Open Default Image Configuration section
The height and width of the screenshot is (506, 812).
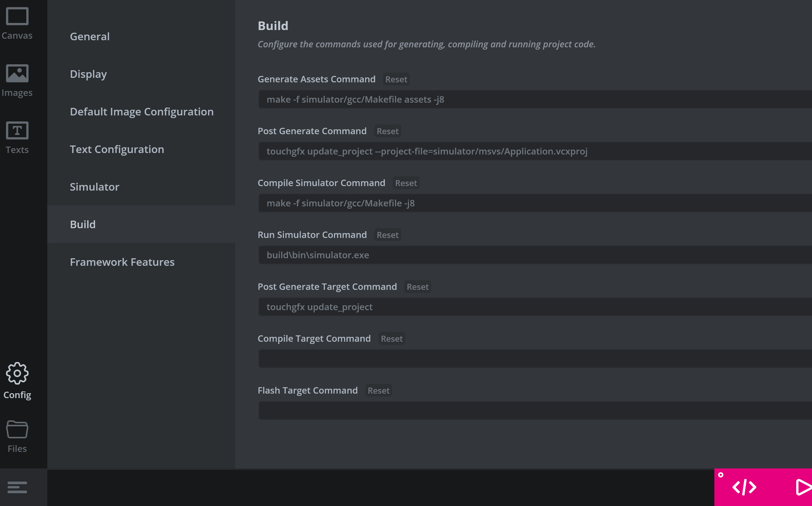click(x=142, y=112)
